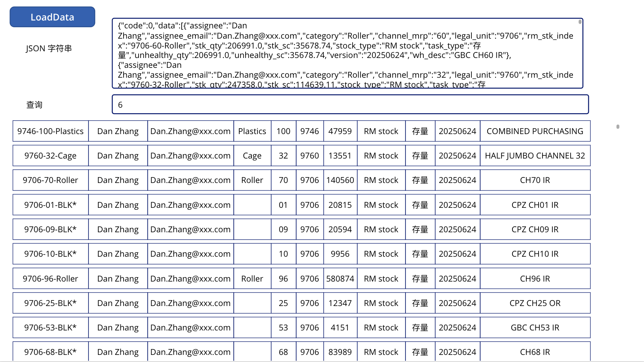Click the legal unit 9760 cell

click(310, 156)
